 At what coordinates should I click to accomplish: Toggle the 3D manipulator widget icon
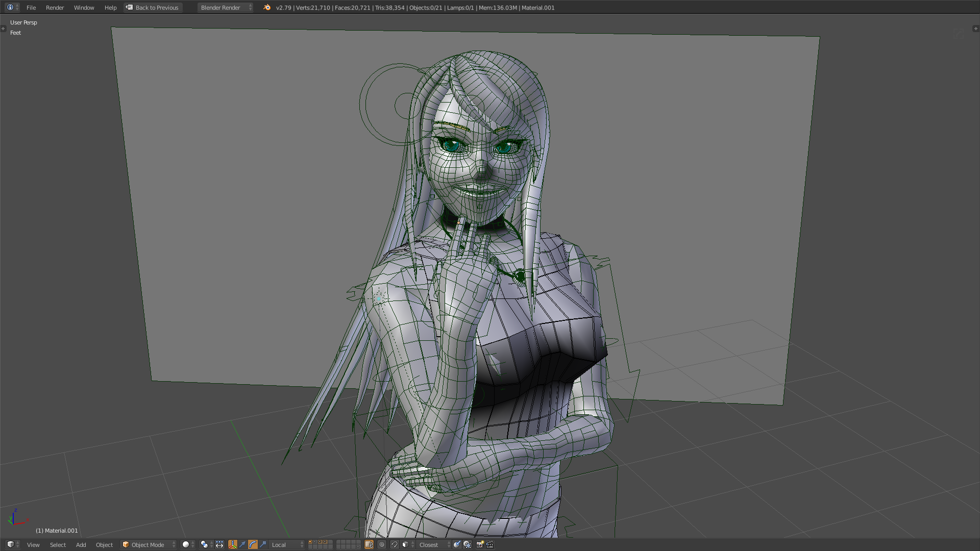click(x=233, y=544)
